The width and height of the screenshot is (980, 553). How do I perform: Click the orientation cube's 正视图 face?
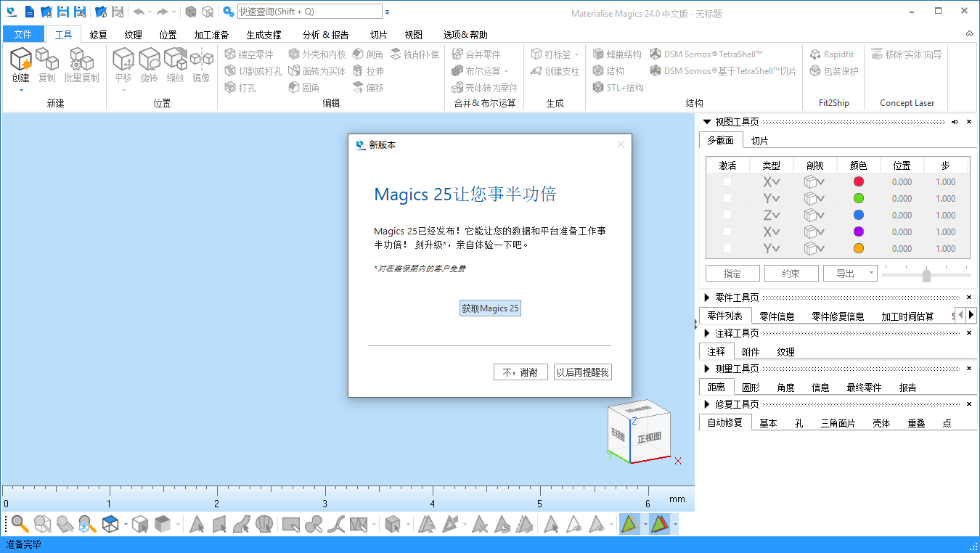tap(649, 438)
